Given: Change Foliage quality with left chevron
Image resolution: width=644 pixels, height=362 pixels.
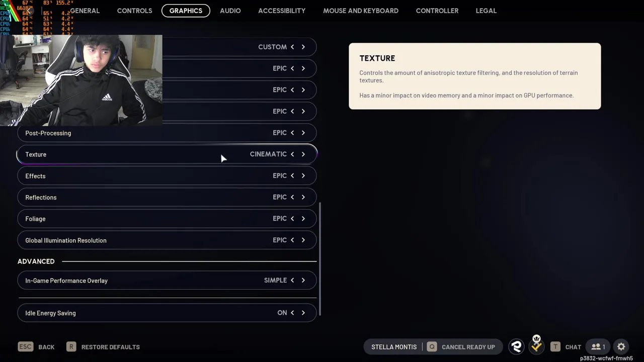Looking at the screenshot, I should click(292, 219).
